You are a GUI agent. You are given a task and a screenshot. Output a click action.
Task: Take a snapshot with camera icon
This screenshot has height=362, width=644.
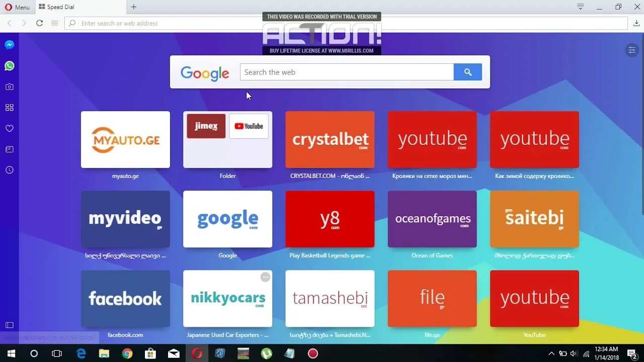tap(9, 87)
